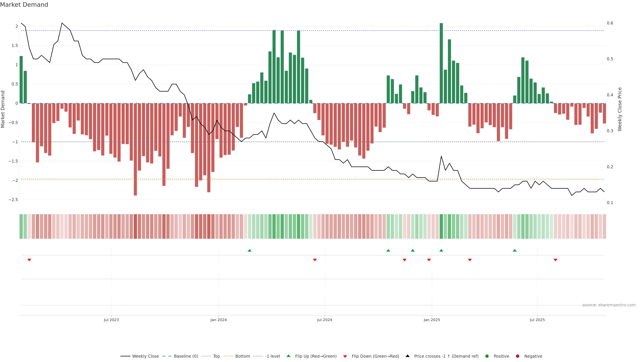The height and width of the screenshot is (362, 644).
Task: Click the darkest green heatmap cell
Action: tap(441, 226)
